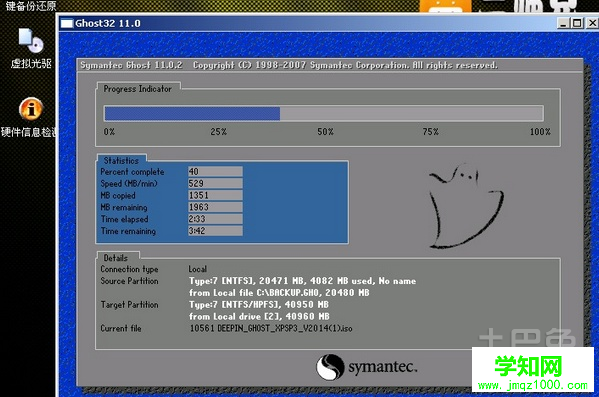Open the 硬件信息检测 desktop icon
599x397 pixels.
point(29,117)
